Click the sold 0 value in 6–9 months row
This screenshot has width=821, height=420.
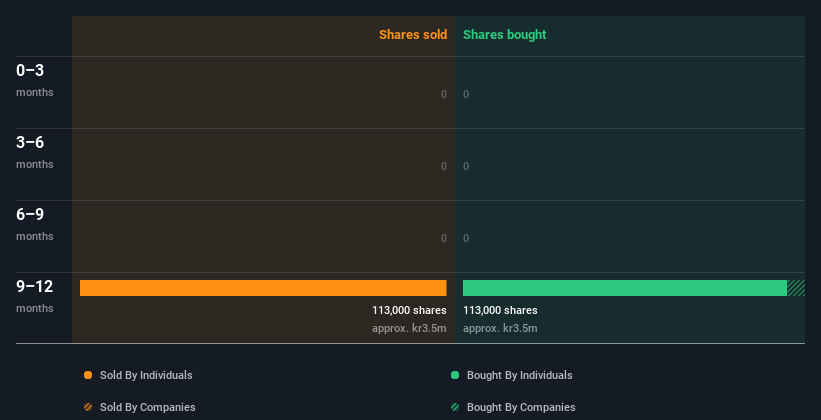coord(443,238)
